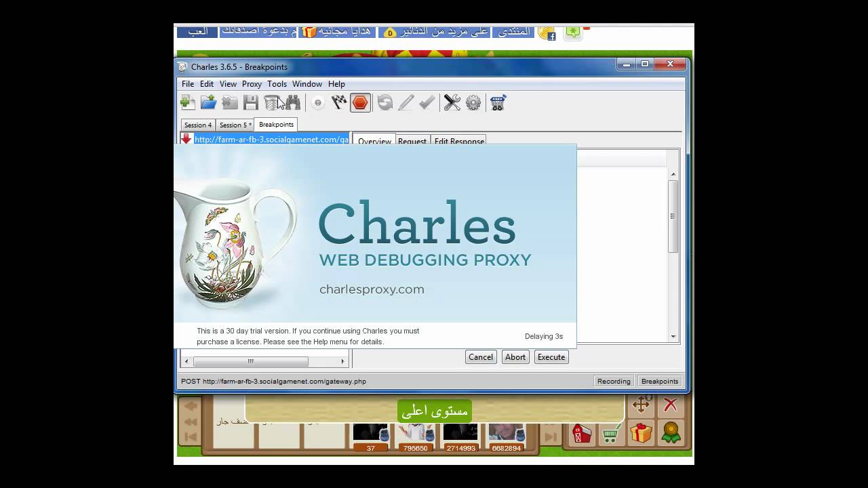The image size is (868, 488).
Task: Open a saved session with folder icon
Action: click(208, 103)
